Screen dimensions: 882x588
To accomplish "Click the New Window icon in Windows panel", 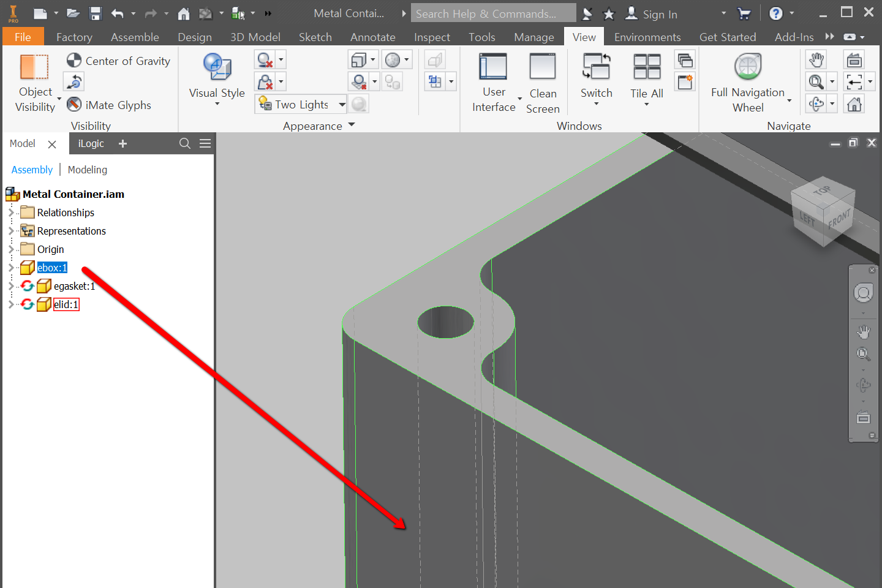I will click(685, 81).
